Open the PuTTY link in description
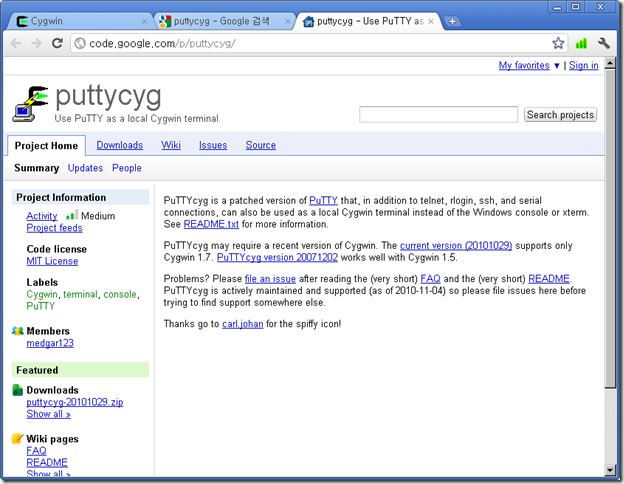The width and height of the screenshot is (624, 484). coord(323,200)
